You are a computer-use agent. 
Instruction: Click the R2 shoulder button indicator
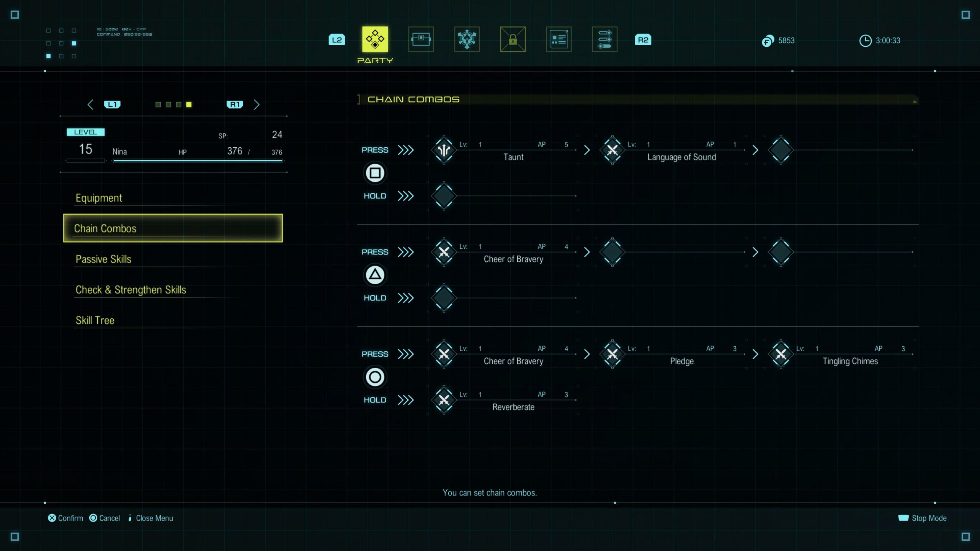click(x=643, y=40)
